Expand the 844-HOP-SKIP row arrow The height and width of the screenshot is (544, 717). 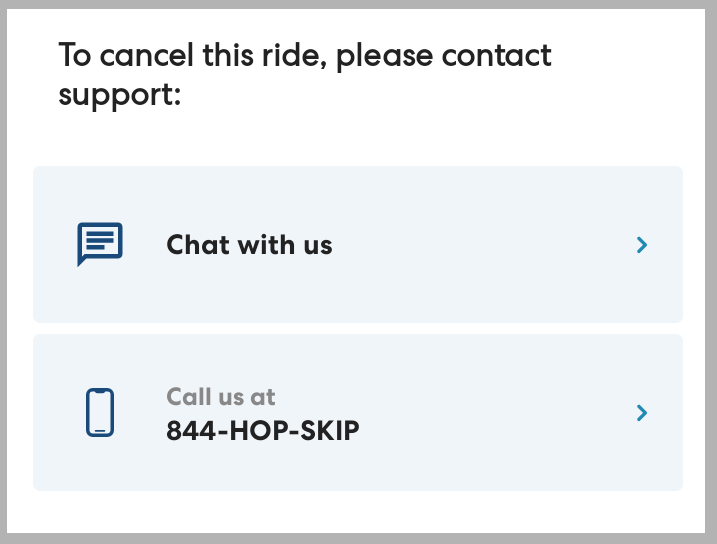642,412
